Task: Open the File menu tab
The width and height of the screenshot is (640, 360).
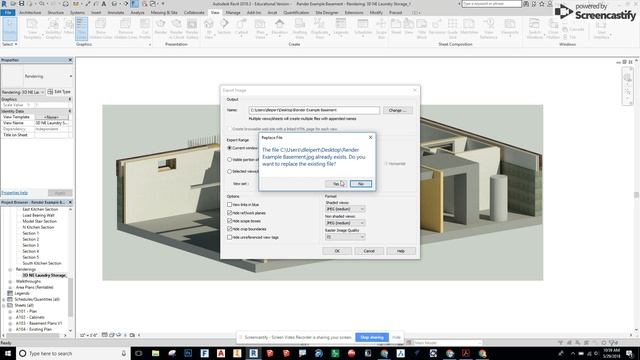Action: coord(8,13)
